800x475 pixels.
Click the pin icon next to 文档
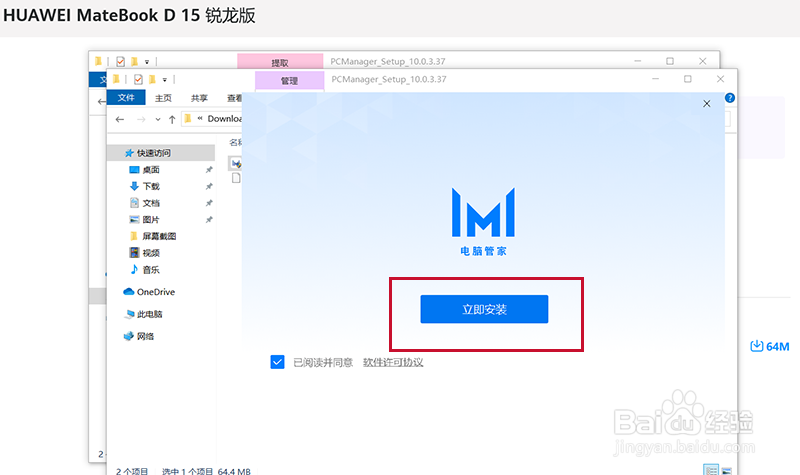209,203
